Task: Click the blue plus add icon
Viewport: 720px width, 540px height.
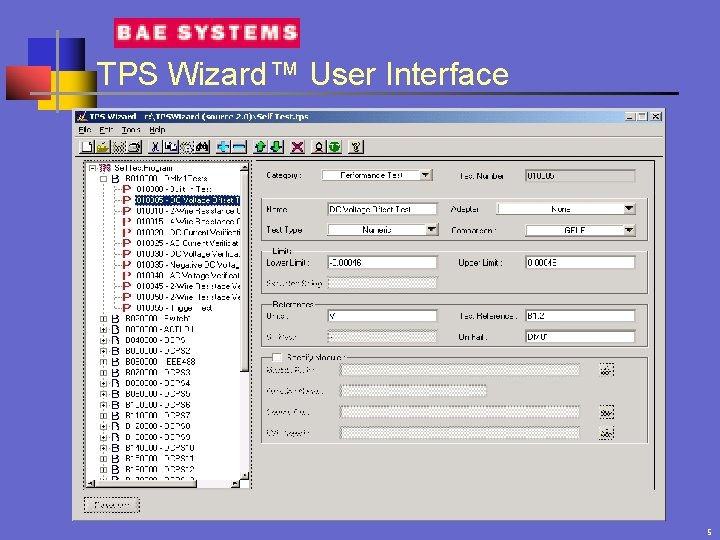Action: coord(223,147)
